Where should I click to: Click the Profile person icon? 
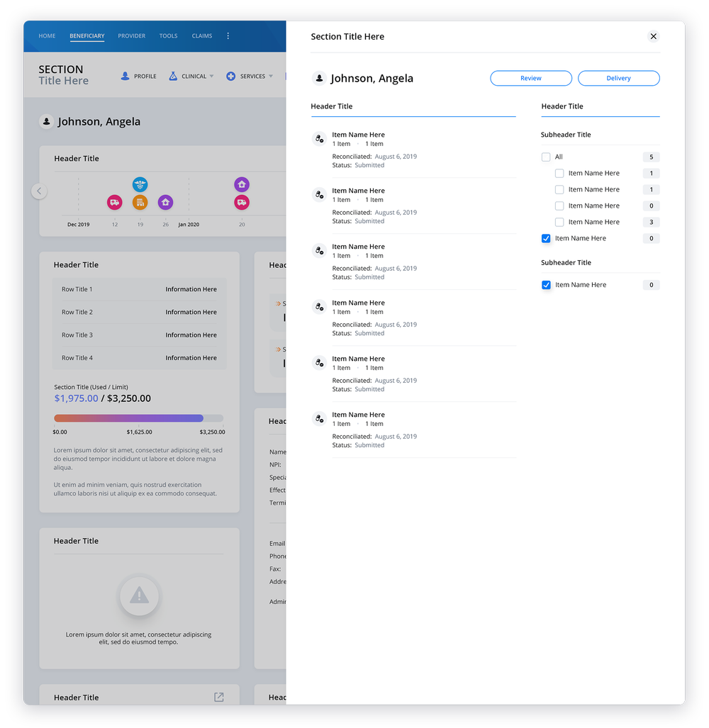pyautogui.click(x=125, y=75)
